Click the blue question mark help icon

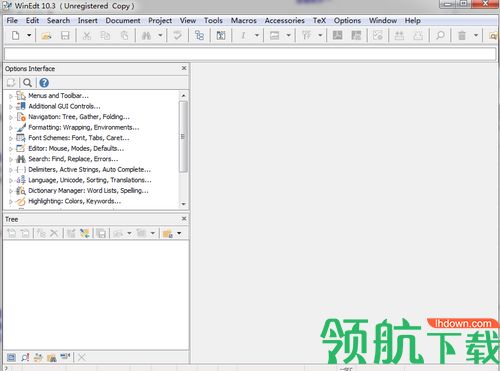[44, 82]
